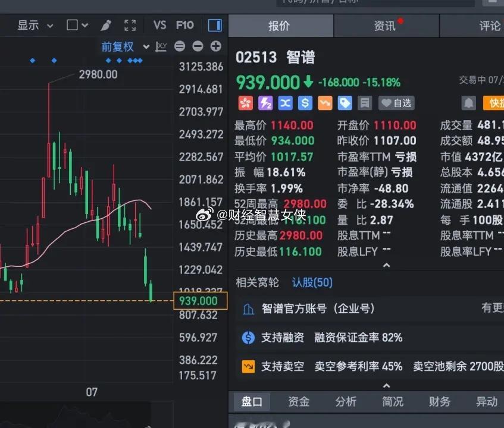Click the 2980.00 high price chart label

pyautogui.click(x=98, y=74)
